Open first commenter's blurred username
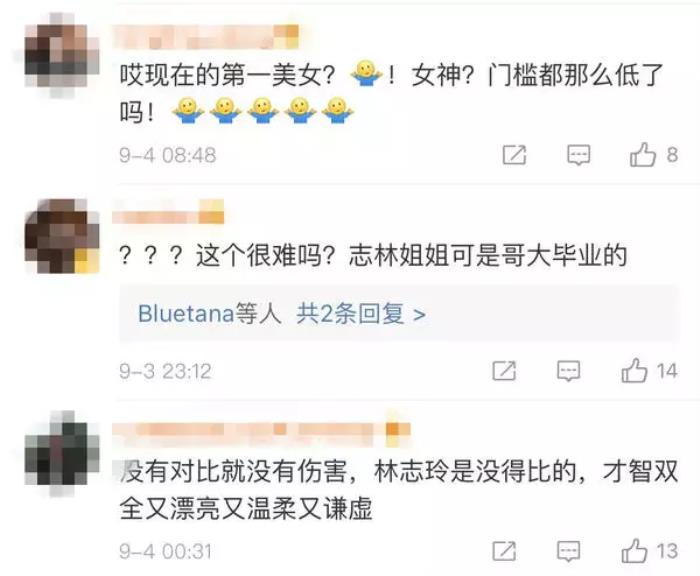This screenshot has width=700, height=576. 205,37
